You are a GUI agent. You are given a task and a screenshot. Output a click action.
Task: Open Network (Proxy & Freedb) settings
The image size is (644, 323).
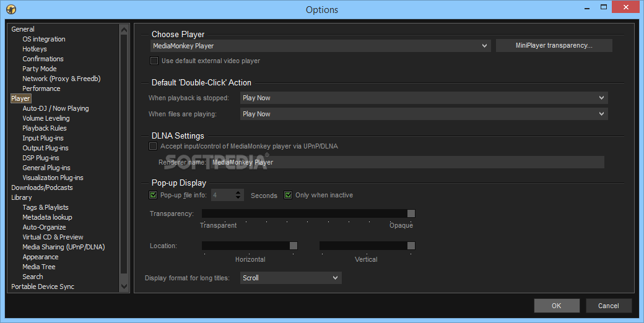(x=61, y=79)
